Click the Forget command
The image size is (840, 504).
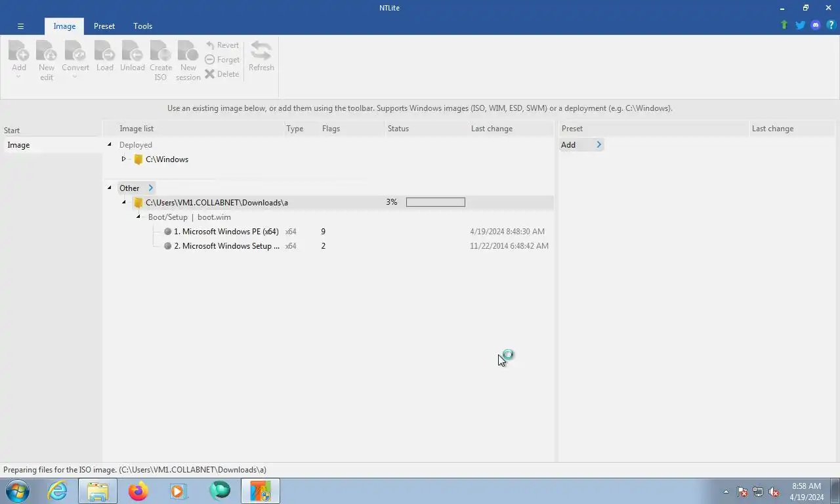pyautogui.click(x=222, y=60)
